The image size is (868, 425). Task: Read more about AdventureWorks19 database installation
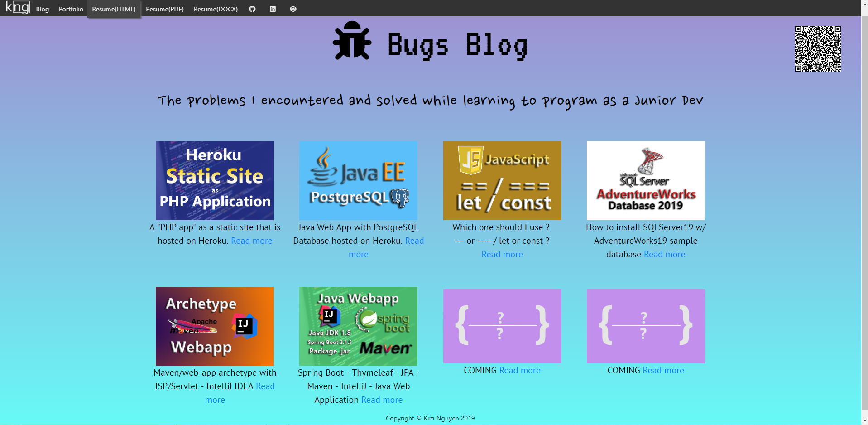664,254
